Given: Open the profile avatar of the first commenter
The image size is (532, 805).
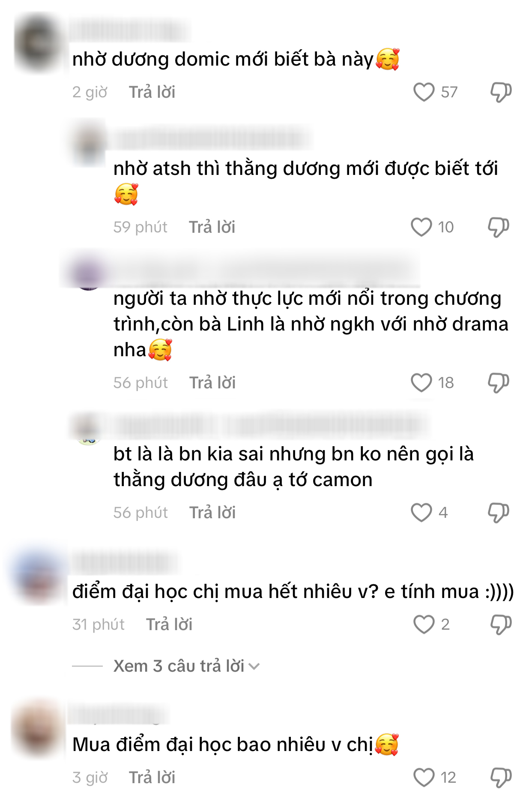Looking at the screenshot, I should click(x=38, y=43).
